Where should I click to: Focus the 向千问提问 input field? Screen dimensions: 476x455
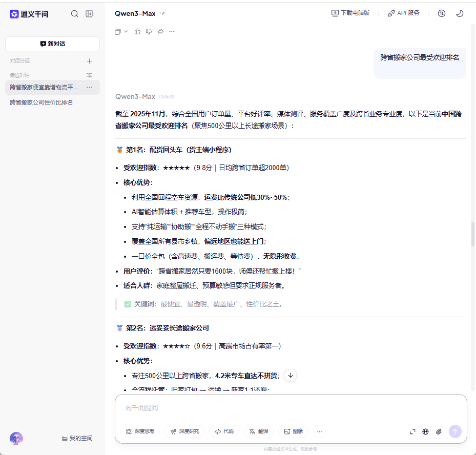click(291, 408)
